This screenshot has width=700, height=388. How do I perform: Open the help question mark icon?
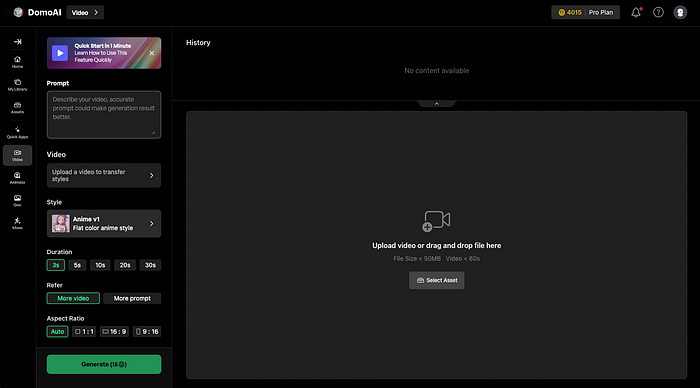click(x=658, y=13)
